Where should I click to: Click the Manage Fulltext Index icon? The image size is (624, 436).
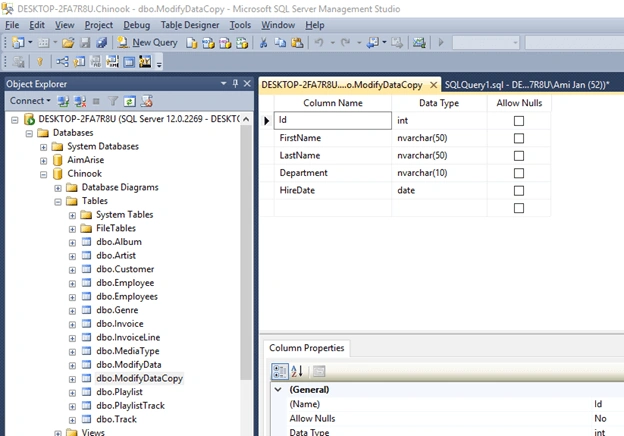[x=96, y=62]
